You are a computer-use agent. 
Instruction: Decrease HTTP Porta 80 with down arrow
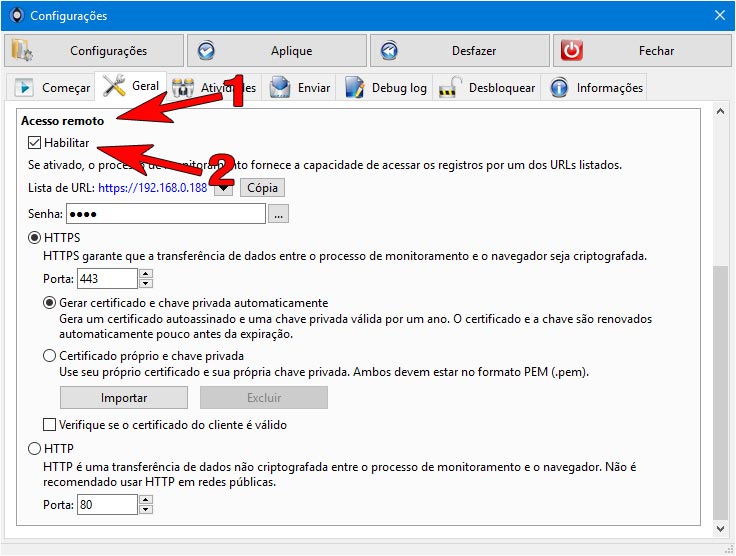pos(146,510)
